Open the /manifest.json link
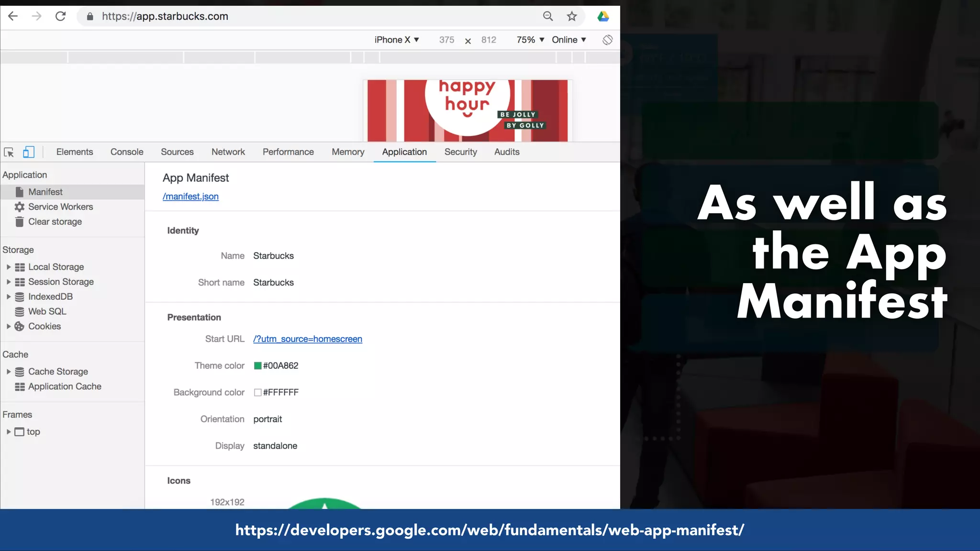980x551 pixels. coord(190,197)
